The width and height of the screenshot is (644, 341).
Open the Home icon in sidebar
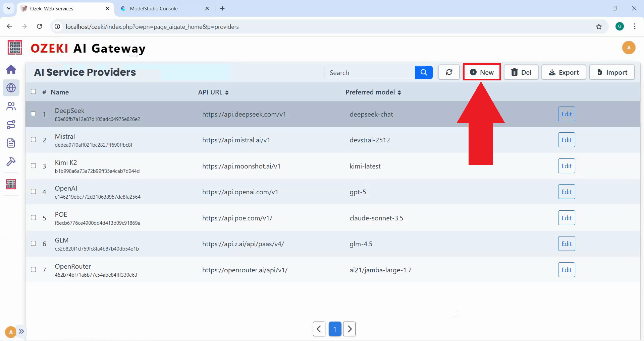[11, 69]
